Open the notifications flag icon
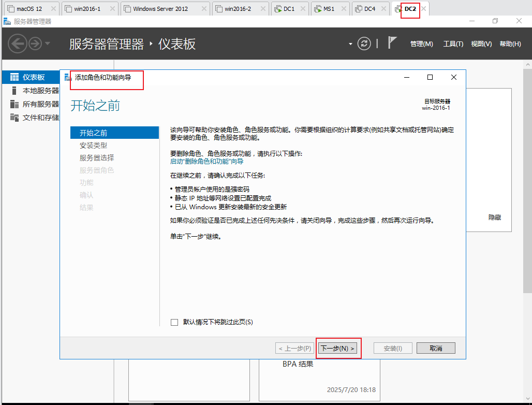Screen dimensions: 532x405 pyautogui.click(x=392, y=43)
